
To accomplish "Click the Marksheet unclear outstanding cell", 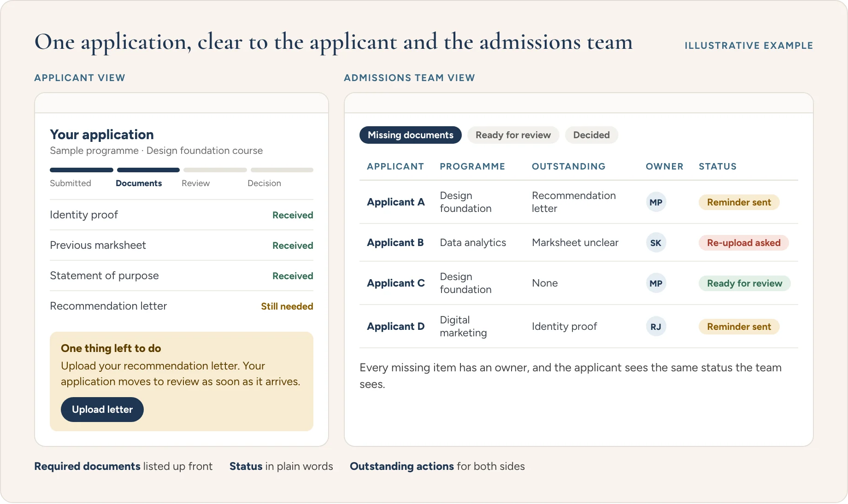I will click(x=575, y=243).
